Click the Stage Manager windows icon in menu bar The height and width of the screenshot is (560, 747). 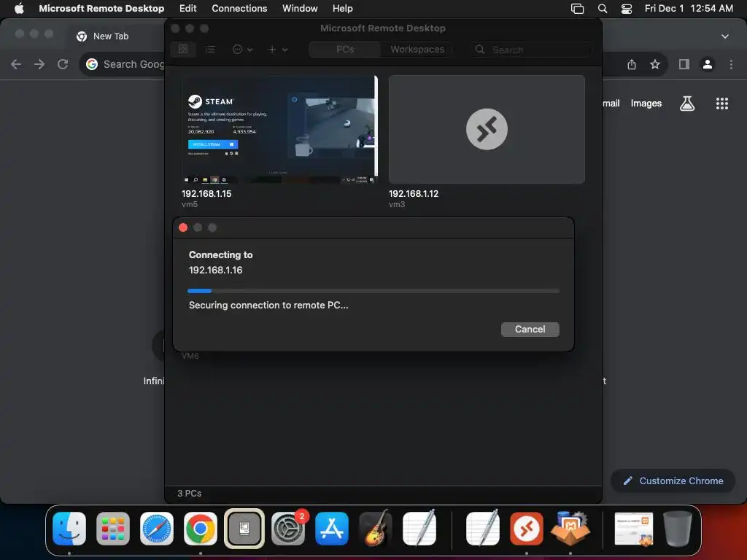[x=577, y=8]
